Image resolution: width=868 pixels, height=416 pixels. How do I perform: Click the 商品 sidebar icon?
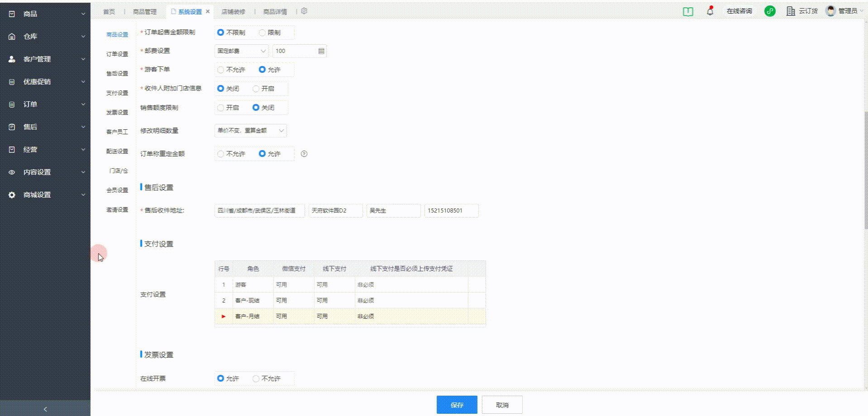[12, 14]
